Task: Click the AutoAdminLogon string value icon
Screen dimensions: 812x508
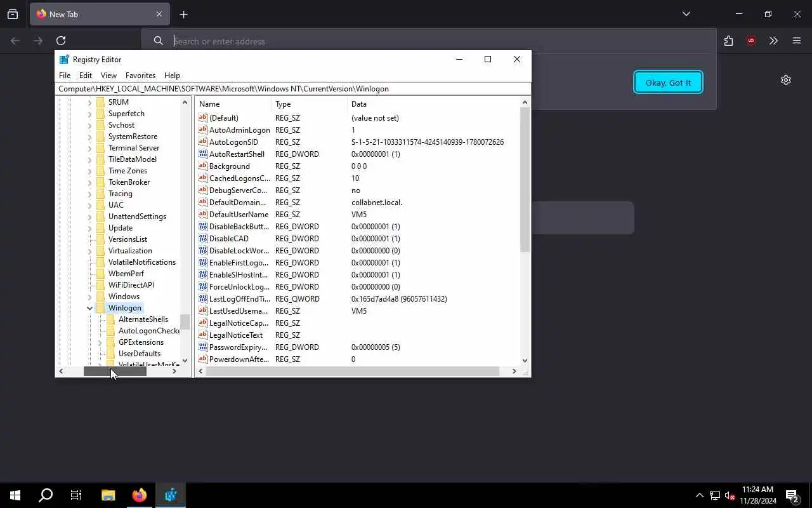Action: click(203, 130)
